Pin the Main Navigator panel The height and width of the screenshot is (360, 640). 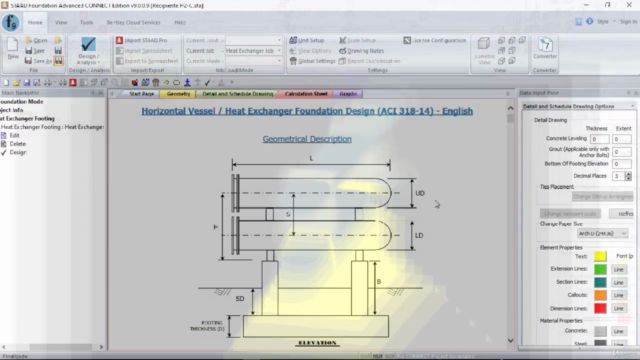tap(93, 93)
